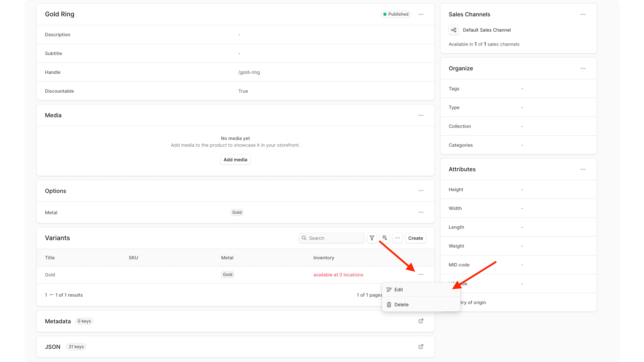The width and height of the screenshot is (644, 362).
Task: Open JSON external link icon
Action: [x=421, y=346]
